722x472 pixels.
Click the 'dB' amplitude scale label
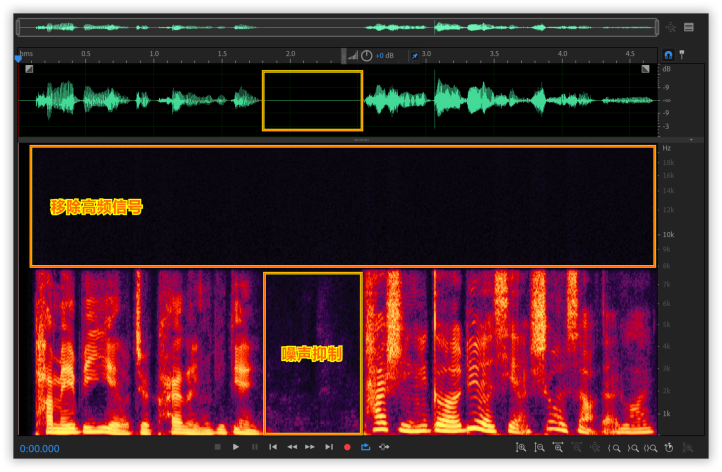click(x=666, y=69)
